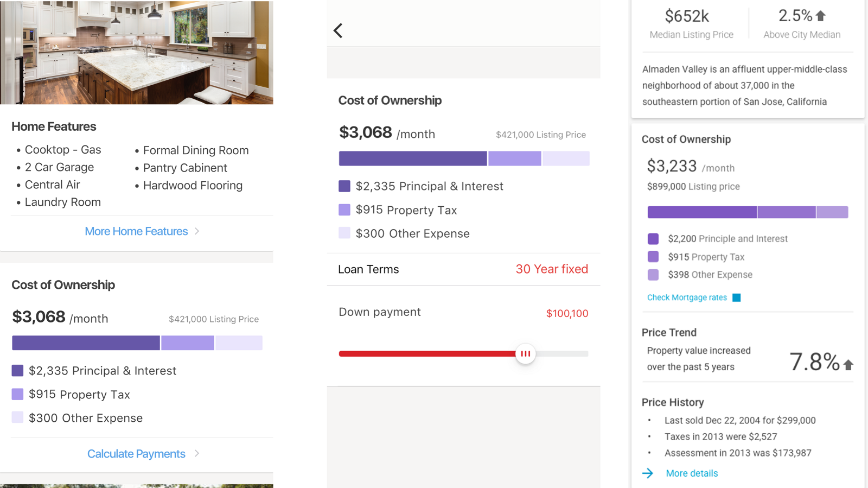Click the $915 swatch in the Loan Terms panel
Viewport: 868px width, 488px height.
click(x=344, y=210)
